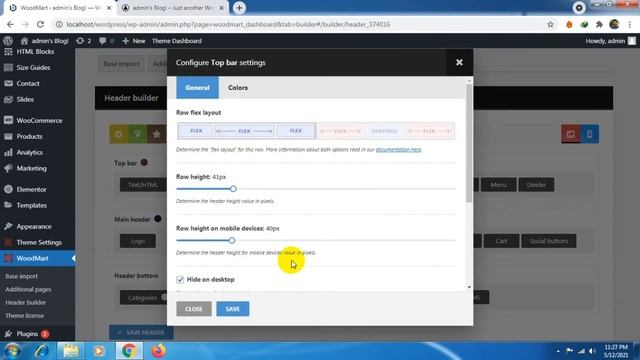Click the updates icon showing 2
The image size is (640, 360).
point(84,41)
